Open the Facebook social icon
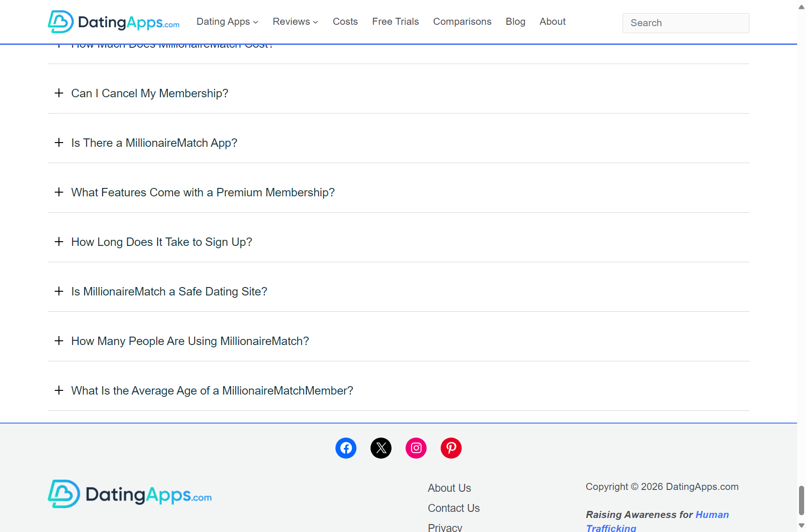This screenshot has width=806, height=532. (346, 448)
